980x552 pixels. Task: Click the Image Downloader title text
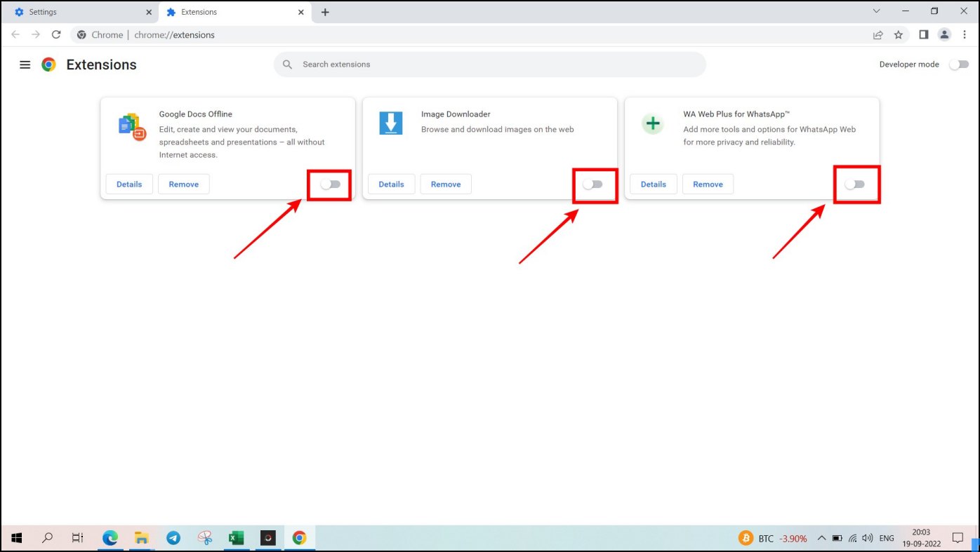coord(456,114)
